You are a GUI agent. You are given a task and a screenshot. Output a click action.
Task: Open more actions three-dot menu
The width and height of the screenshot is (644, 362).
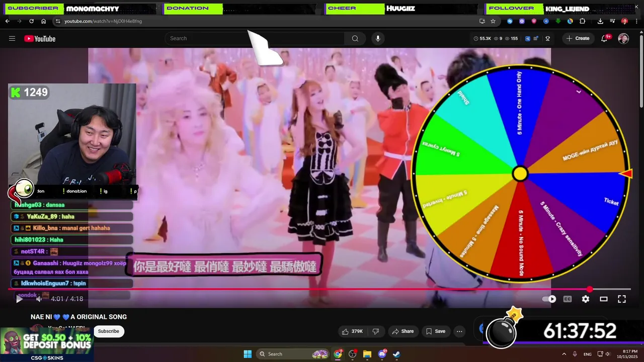pyautogui.click(x=459, y=331)
